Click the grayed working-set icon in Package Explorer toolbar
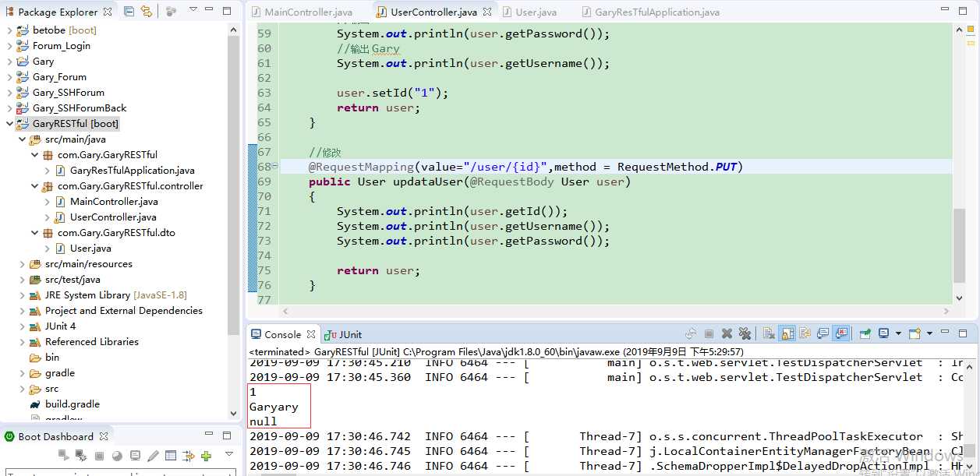980x476 pixels. click(x=172, y=12)
